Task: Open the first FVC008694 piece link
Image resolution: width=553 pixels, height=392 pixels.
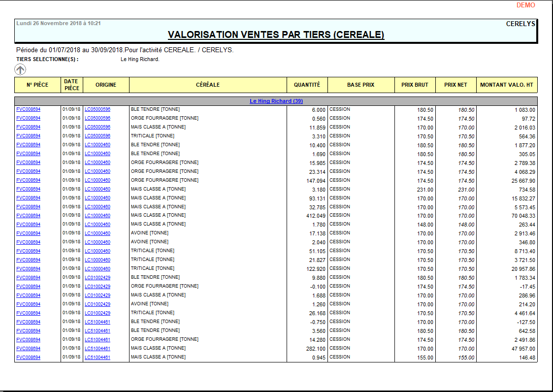Action: [x=28, y=109]
